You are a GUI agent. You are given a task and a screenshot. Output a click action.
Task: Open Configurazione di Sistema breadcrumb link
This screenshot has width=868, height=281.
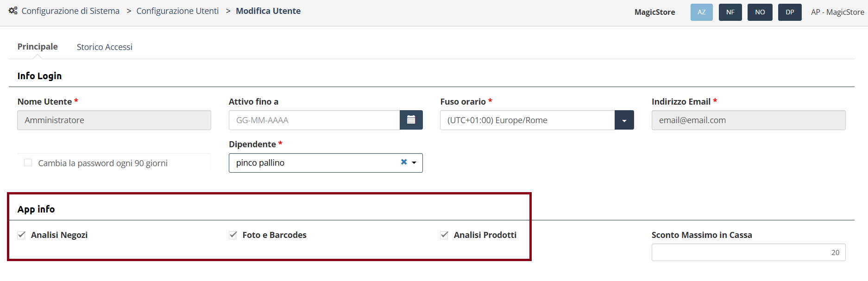pyautogui.click(x=70, y=11)
